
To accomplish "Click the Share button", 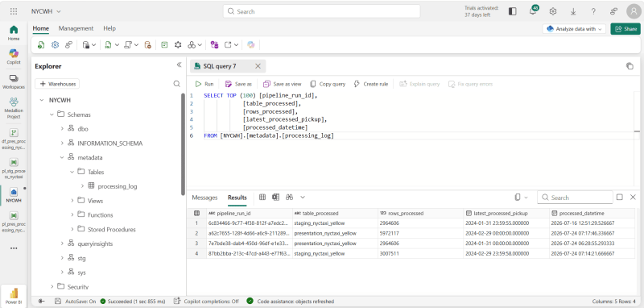I will point(625,29).
